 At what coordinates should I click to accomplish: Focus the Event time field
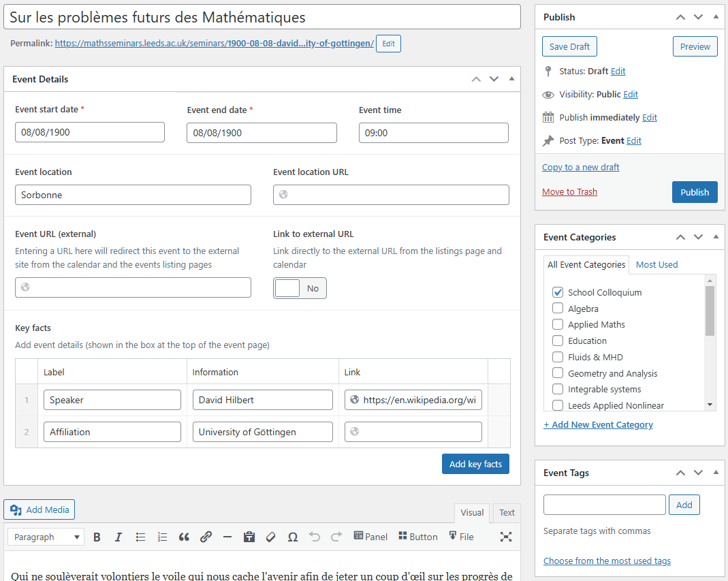[434, 133]
